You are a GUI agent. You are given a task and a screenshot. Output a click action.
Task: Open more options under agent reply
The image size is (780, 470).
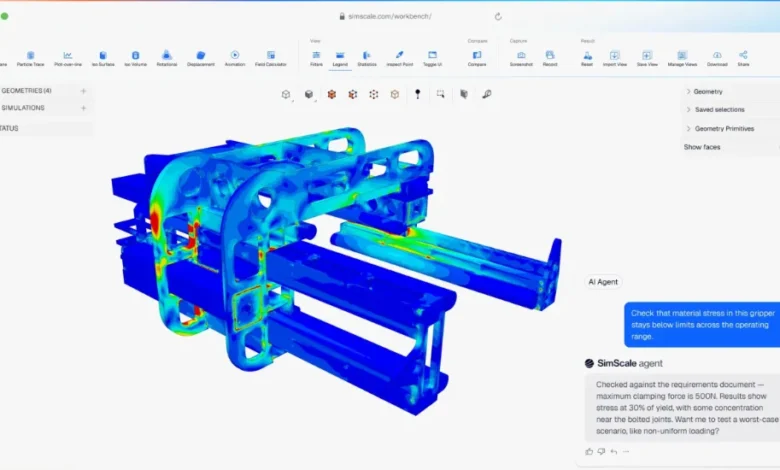tap(626, 452)
